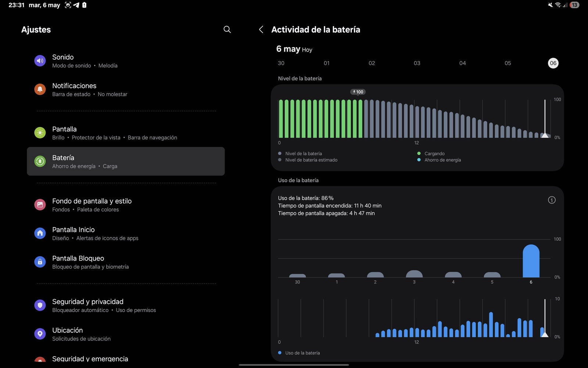Tap the 100 charge bubble on chart
The image size is (588, 368).
(x=358, y=92)
